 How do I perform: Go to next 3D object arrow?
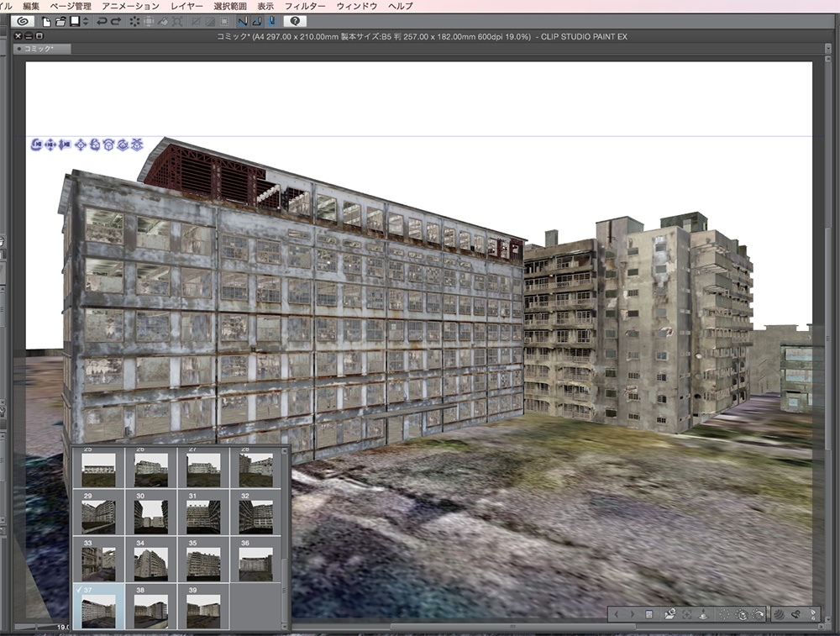pyautogui.click(x=633, y=615)
